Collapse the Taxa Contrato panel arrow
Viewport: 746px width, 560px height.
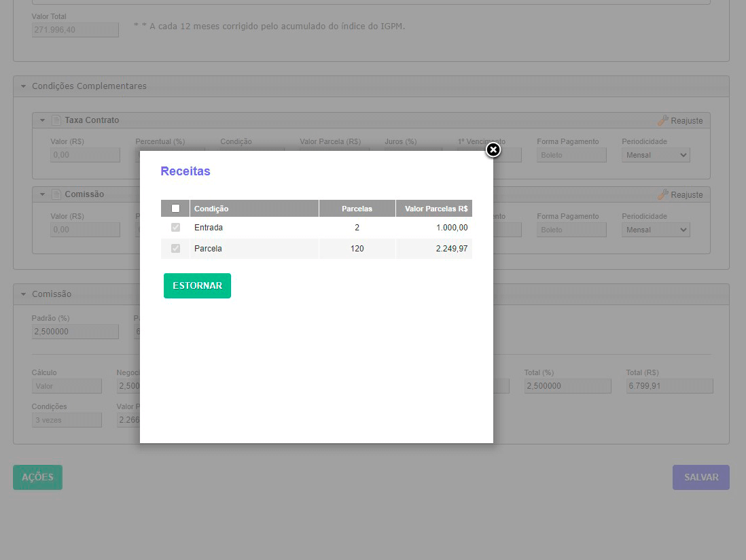tap(42, 120)
